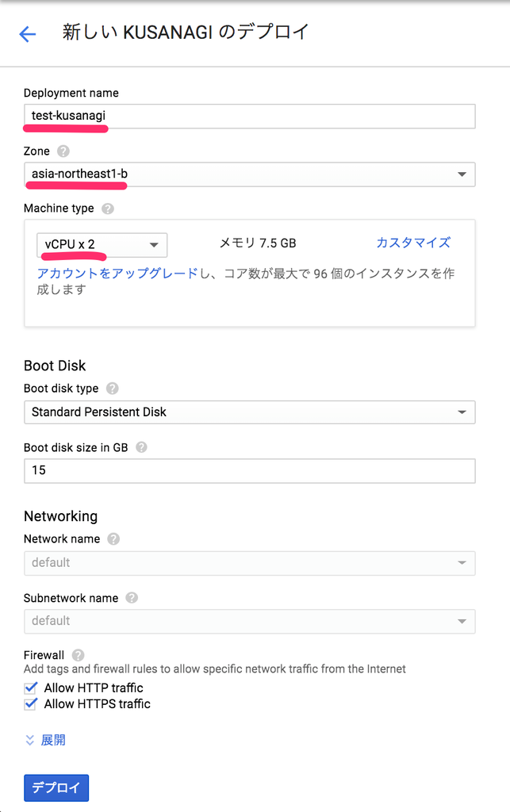Open the Zone help question mark
Viewport: 510px width, 812px height.
pyautogui.click(x=63, y=151)
